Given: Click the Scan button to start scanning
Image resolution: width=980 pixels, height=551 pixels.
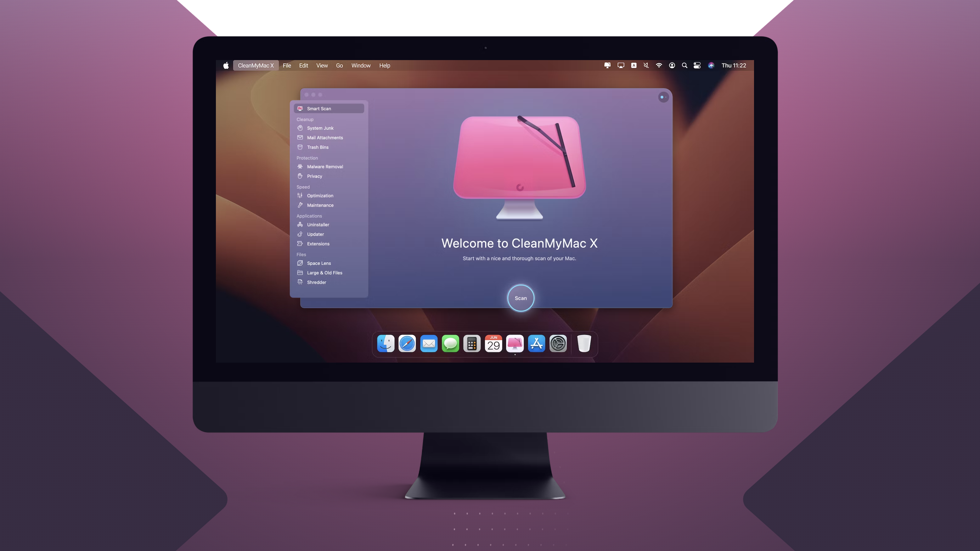Looking at the screenshot, I should [x=520, y=298].
